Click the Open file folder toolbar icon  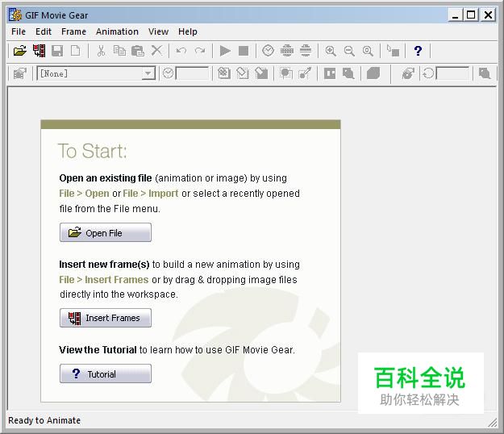pos(20,51)
